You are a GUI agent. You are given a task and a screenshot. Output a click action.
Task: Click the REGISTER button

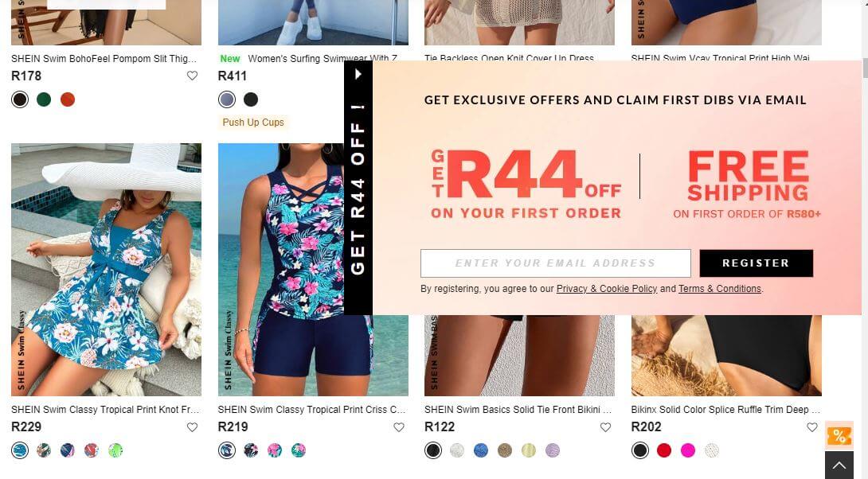[757, 263]
